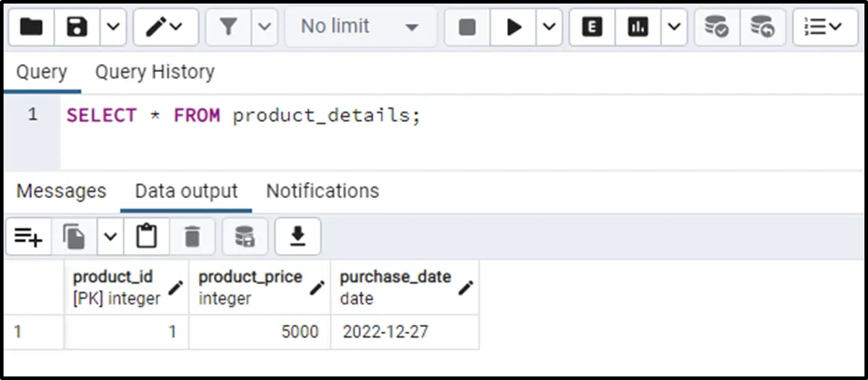Select the product_price cell containing 5000
The height and width of the screenshot is (380, 868).
[259, 332]
